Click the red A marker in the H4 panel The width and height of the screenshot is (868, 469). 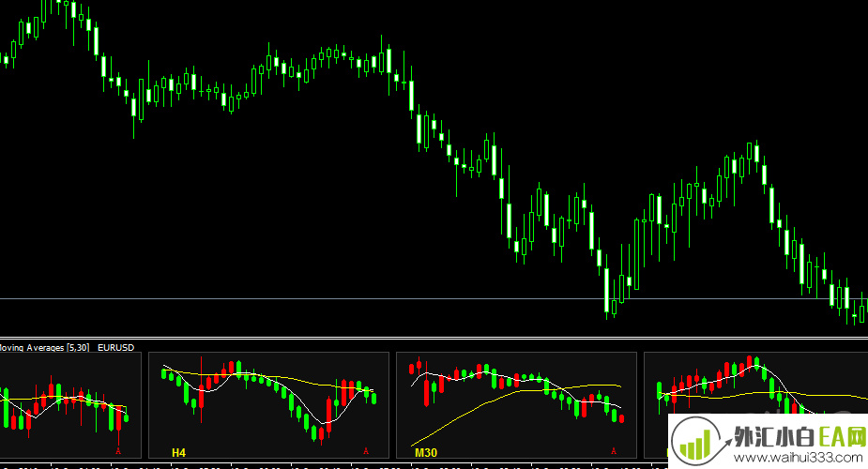coord(366,451)
